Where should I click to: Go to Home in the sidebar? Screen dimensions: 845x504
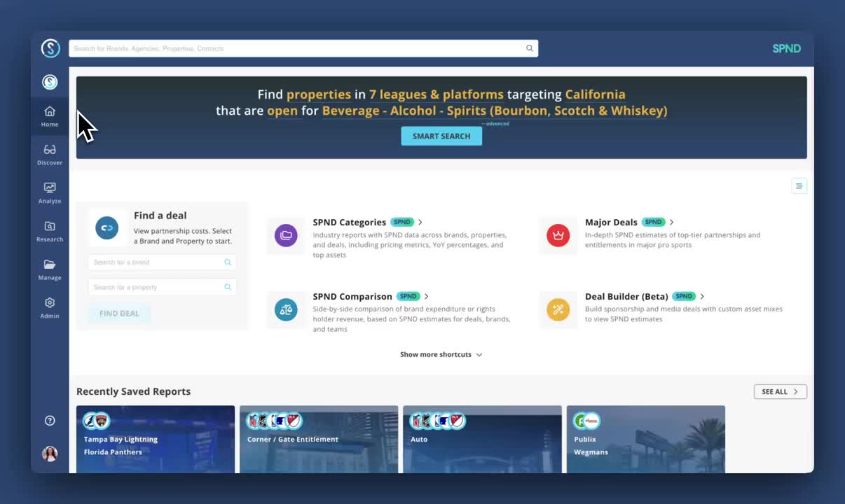(x=50, y=116)
